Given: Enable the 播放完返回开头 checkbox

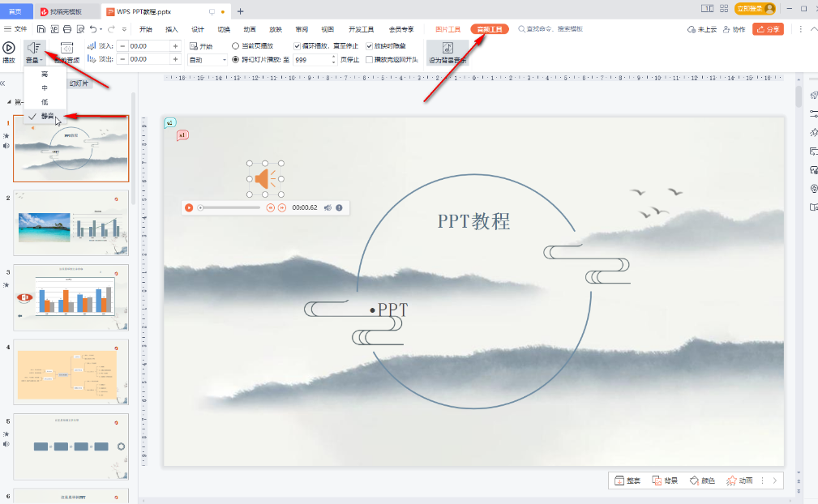Looking at the screenshot, I should tap(369, 60).
